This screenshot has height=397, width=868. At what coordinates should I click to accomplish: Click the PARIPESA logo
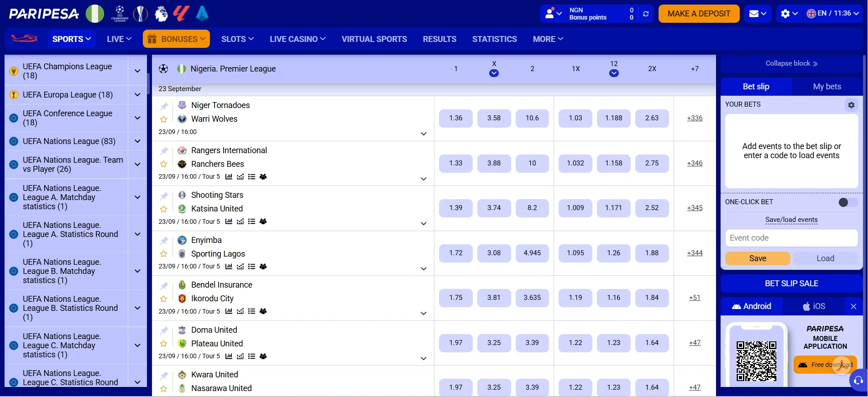pyautogui.click(x=44, y=14)
